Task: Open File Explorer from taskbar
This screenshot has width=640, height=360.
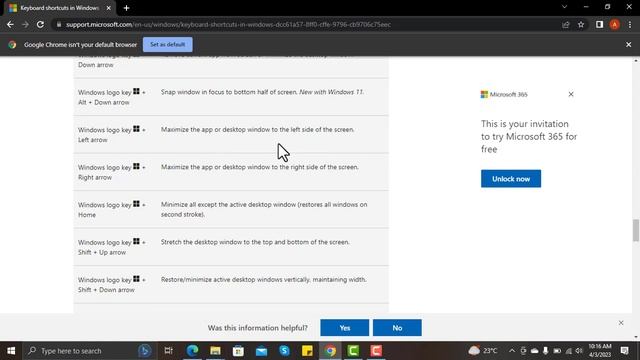Action: (x=215, y=351)
